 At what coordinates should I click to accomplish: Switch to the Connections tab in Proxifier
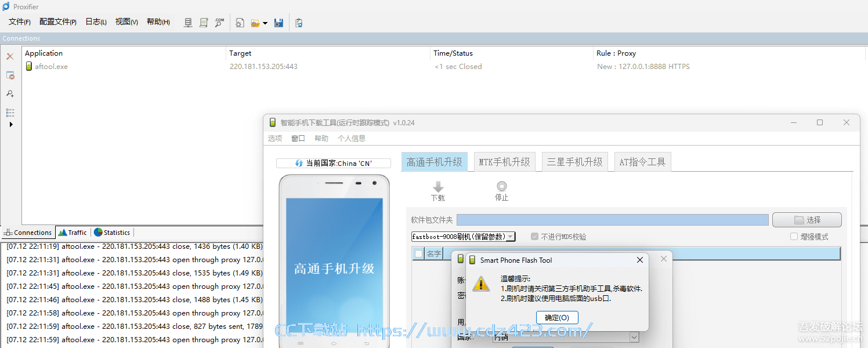pos(28,233)
